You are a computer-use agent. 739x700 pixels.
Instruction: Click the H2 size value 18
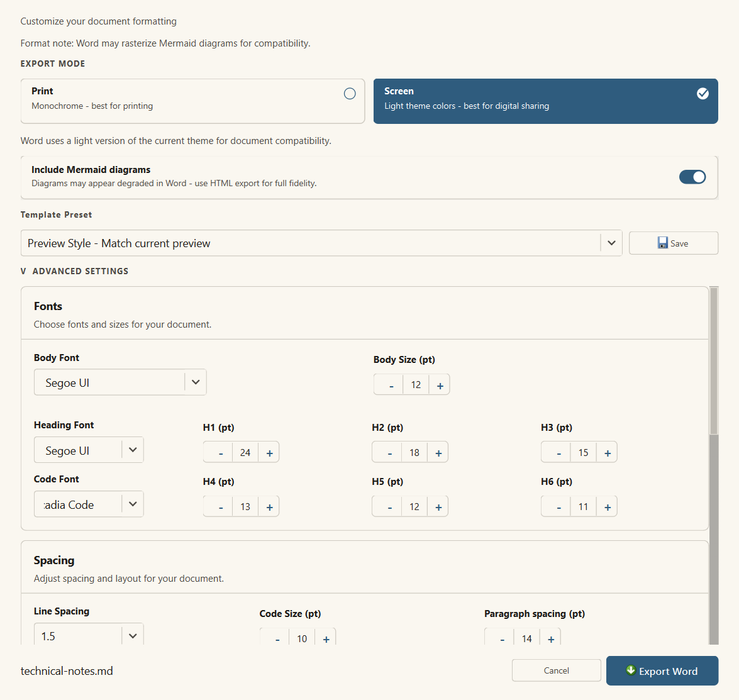tap(414, 453)
